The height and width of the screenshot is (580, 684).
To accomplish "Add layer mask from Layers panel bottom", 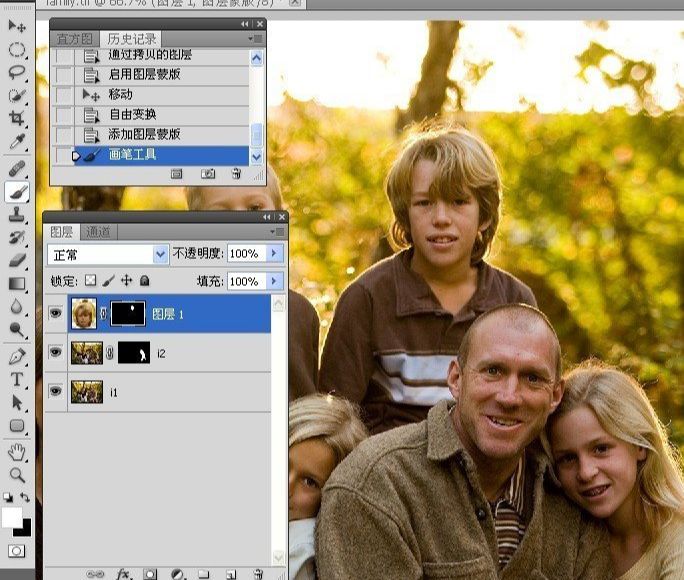I will (x=150, y=574).
